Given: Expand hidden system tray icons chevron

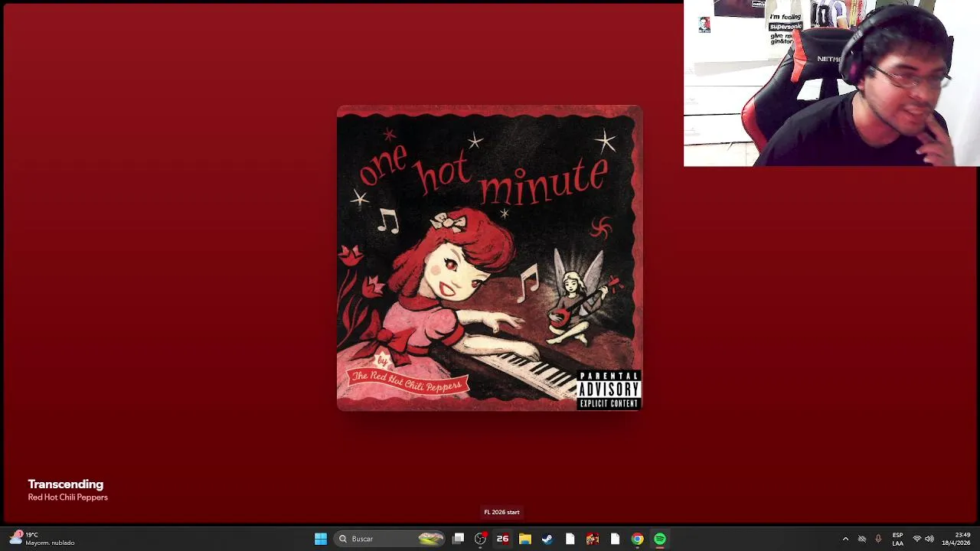Looking at the screenshot, I should [x=845, y=539].
